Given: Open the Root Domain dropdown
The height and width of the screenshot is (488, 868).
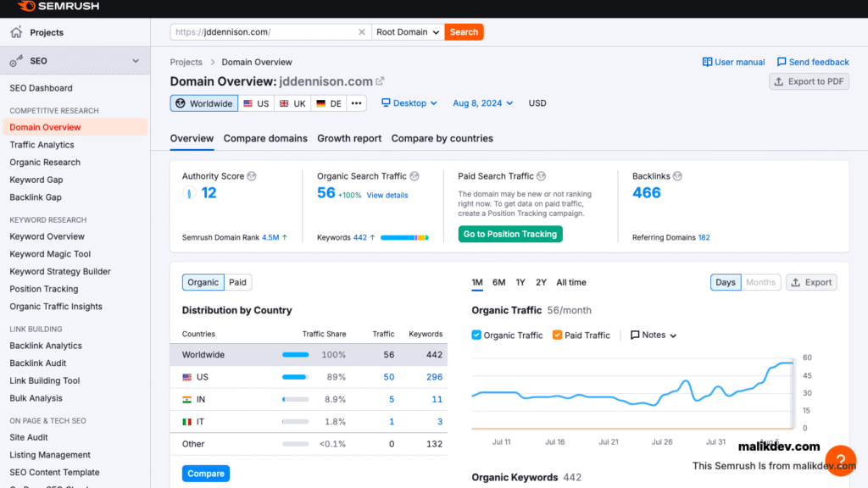Looking at the screenshot, I should [x=408, y=32].
